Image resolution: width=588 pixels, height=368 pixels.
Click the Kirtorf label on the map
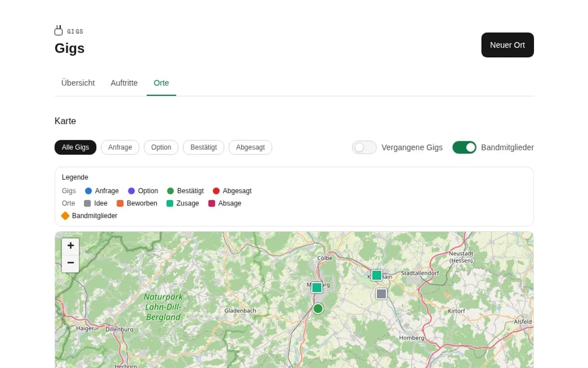(457, 311)
